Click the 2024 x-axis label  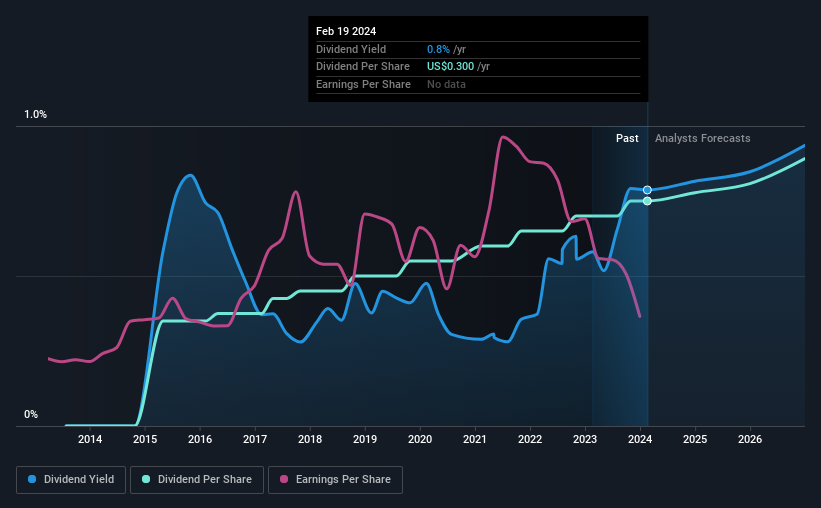[x=640, y=439]
